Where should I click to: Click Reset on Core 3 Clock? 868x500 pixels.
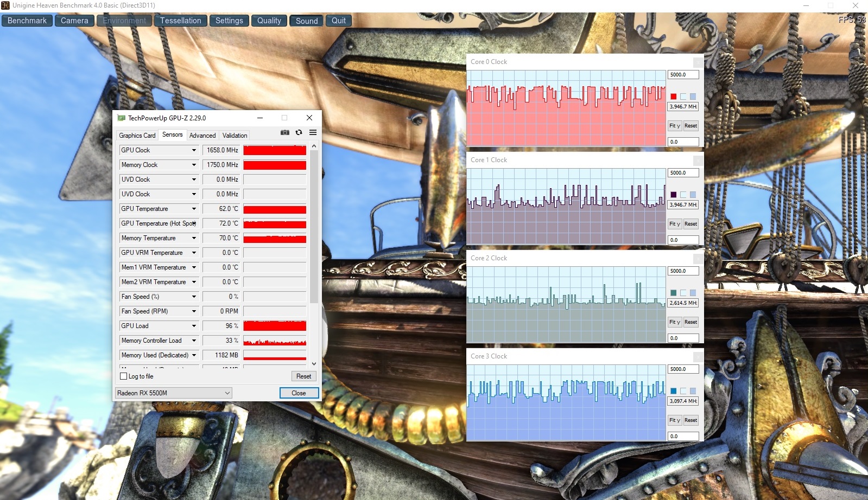click(x=690, y=420)
